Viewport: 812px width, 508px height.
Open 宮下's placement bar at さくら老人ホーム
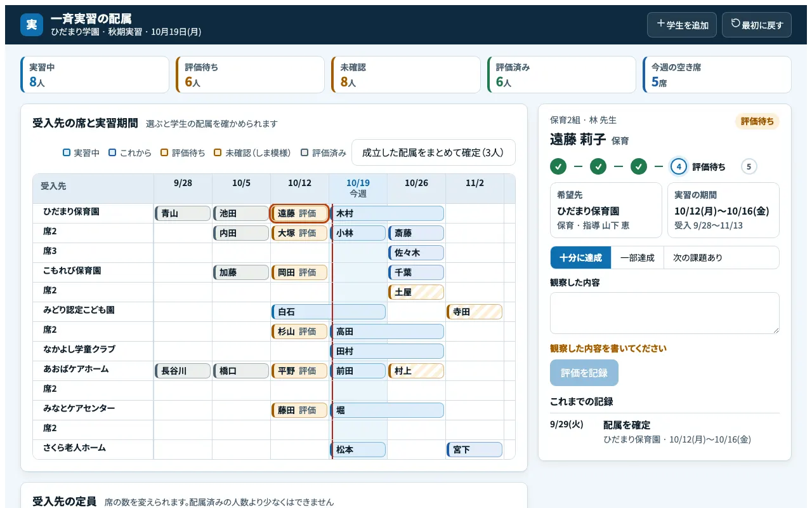[475, 450]
